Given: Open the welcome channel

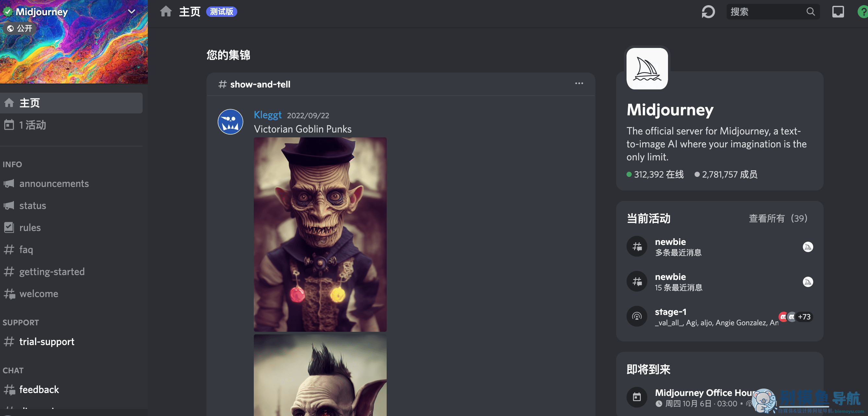Looking at the screenshot, I should pyautogui.click(x=71, y=294).
